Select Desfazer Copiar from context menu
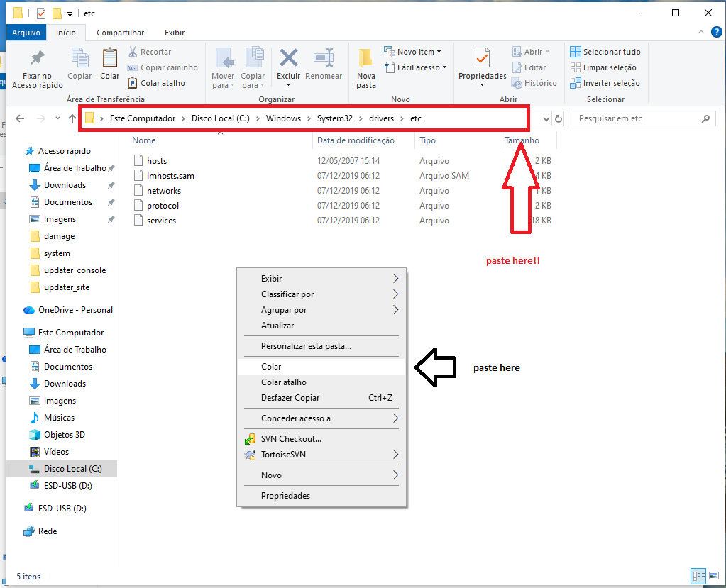This screenshot has width=726, height=588. pos(321,398)
